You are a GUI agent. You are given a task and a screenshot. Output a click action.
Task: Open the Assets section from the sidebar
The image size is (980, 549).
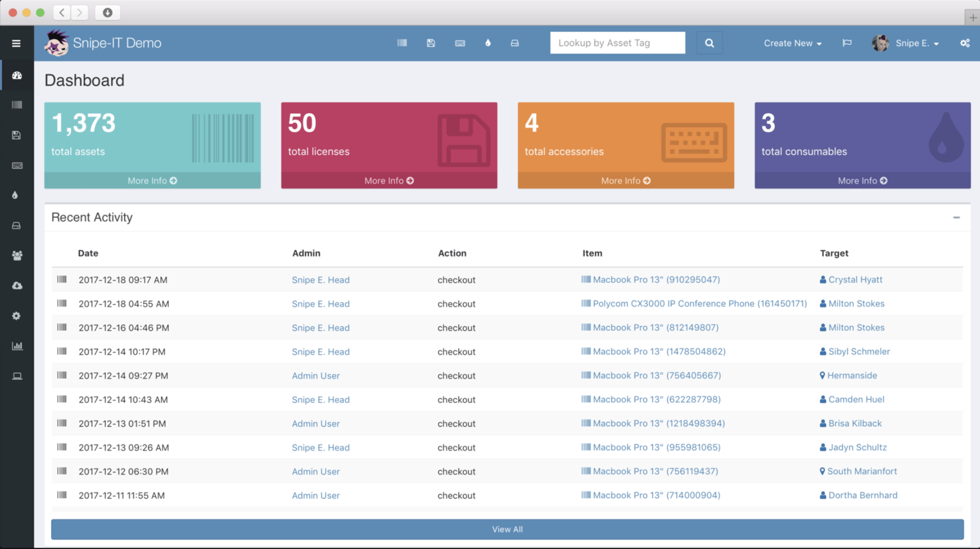click(17, 105)
